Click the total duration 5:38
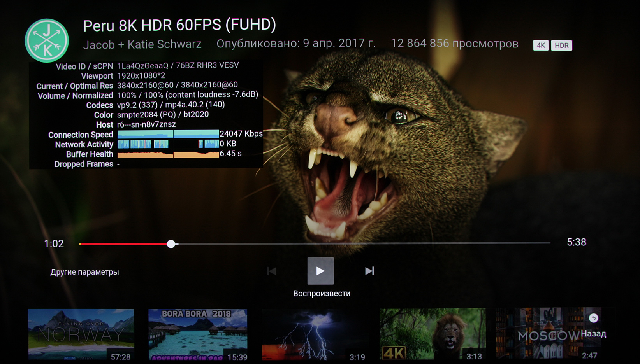640x364 pixels. click(577, 242)
